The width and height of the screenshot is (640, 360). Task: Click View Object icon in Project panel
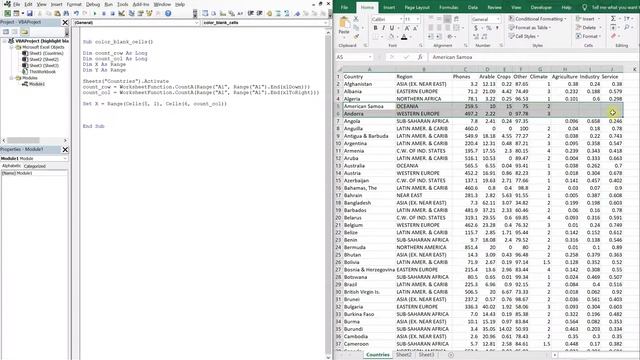pos(15,31)
